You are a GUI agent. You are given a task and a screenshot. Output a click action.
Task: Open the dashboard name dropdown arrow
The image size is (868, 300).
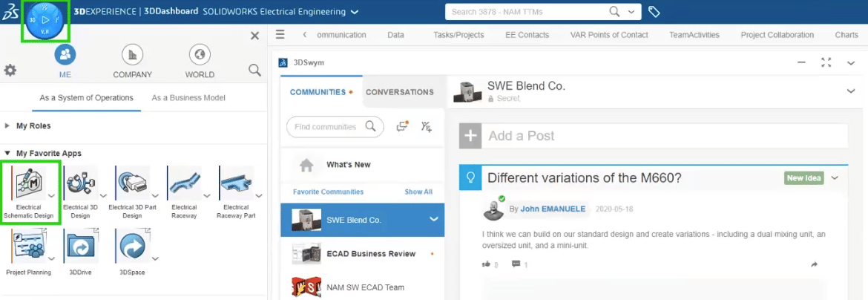(355, 13)
